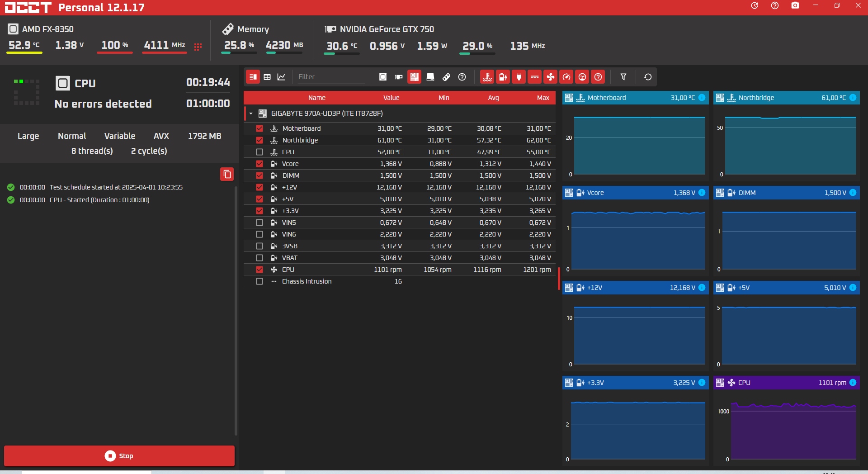
Task: Copy the test log to clipboard
Action: point(227,174)
